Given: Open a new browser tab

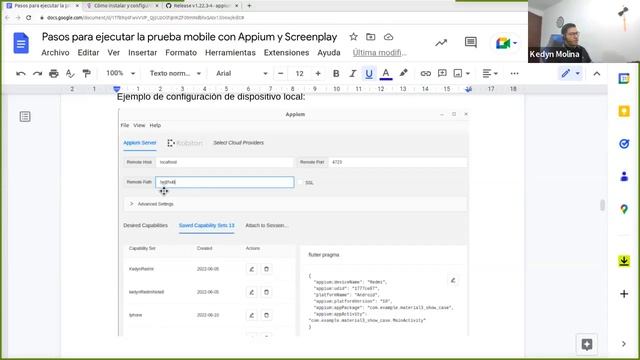Looking at the screenshot, I should coord(249,6).
